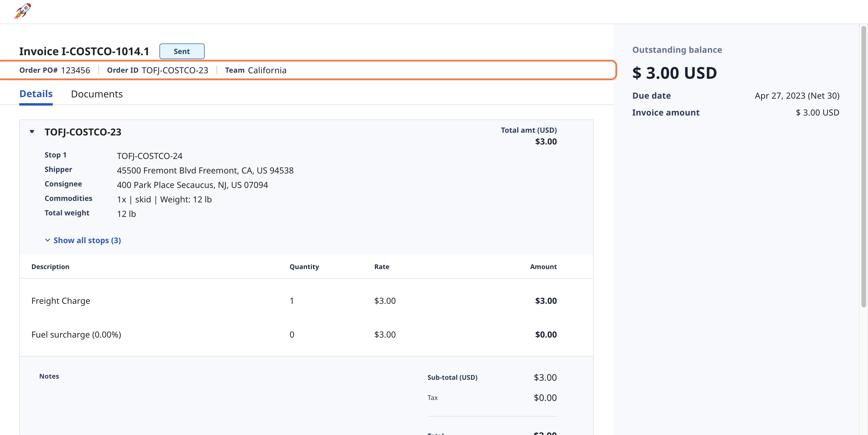
Task: Click the Amount column header
Action: (x=543, y=266)
